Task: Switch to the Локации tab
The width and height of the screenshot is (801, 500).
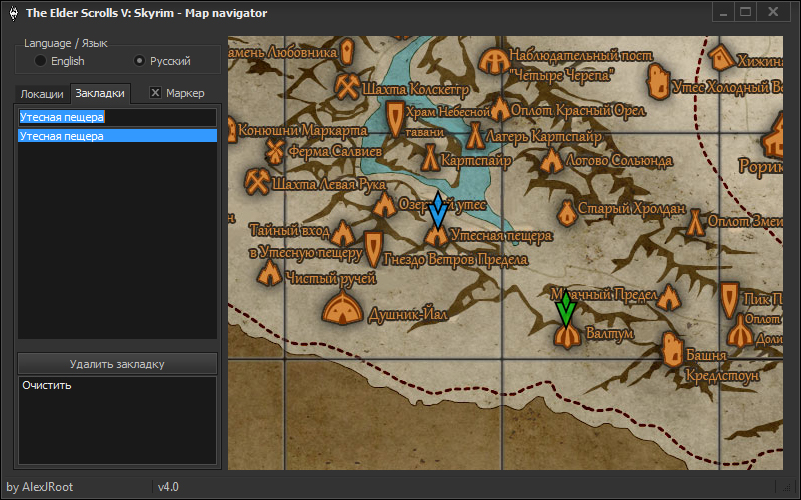Action: 42,94
